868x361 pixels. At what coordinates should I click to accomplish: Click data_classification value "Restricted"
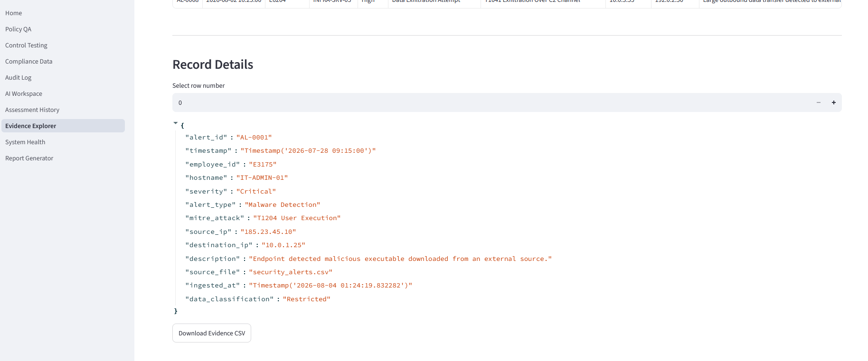click(307, 299)
